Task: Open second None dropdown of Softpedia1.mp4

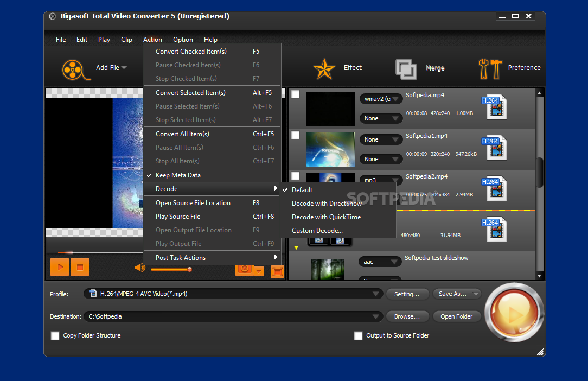Action: pos(381,159)
